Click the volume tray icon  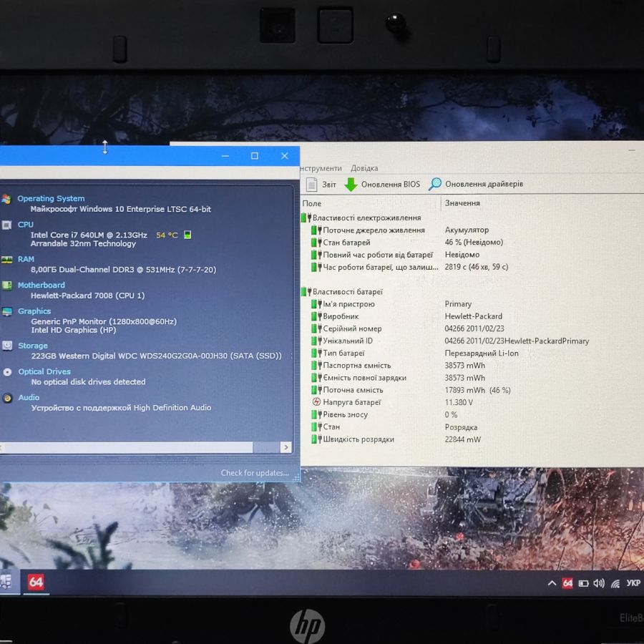pos(599,583)
